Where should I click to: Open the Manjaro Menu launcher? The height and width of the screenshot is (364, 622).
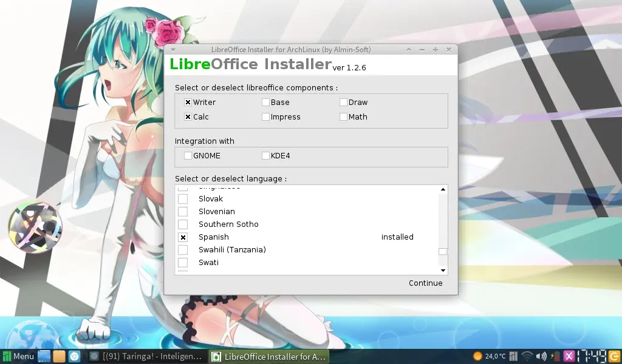(18, 357)
